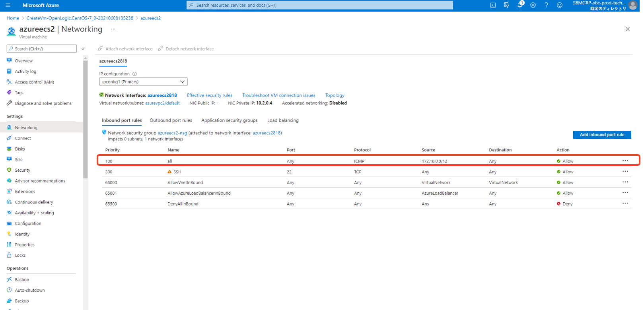Close the Networking blade with the X
The width and height of the screenshot is (644, 310).
coord(627,29)
